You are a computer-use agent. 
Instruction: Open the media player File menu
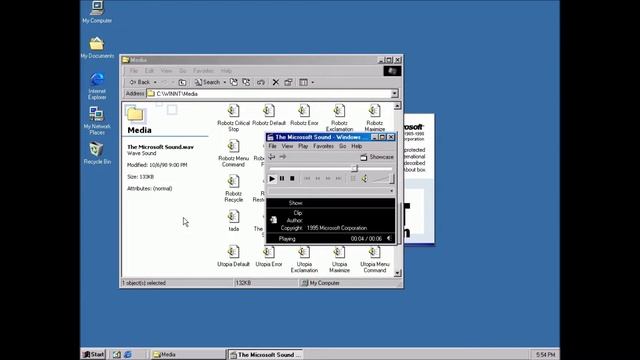[x=272, y=146]
